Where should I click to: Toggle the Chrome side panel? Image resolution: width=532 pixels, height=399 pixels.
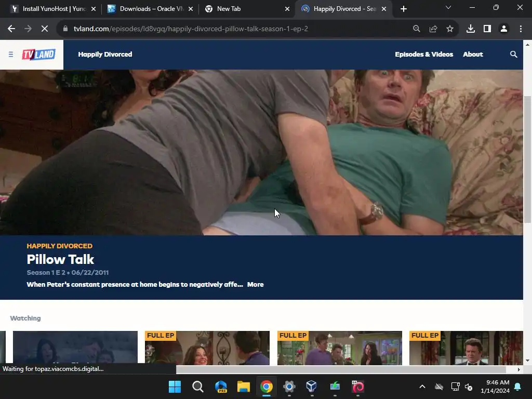[x=487, y=29]
